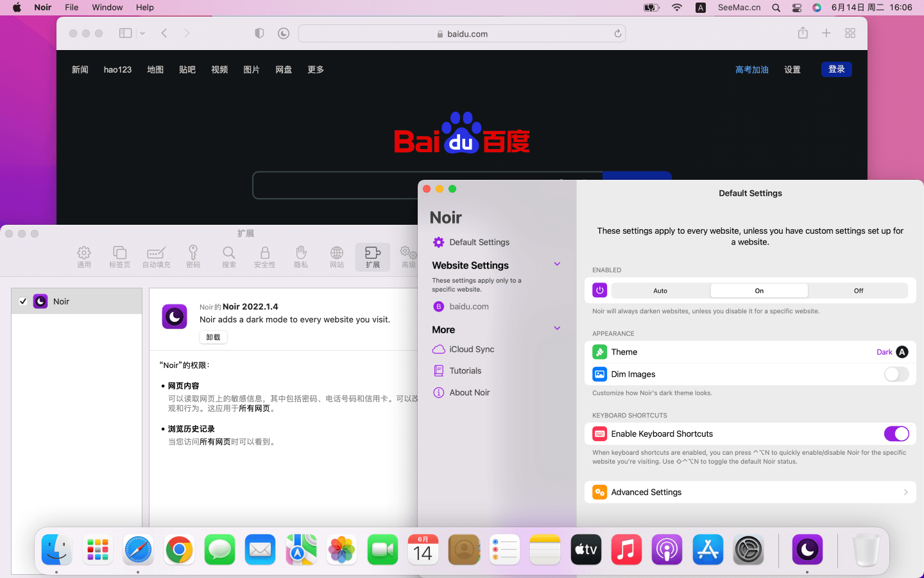
Task: Open Music from the Dock
Action: coord(626,550)
